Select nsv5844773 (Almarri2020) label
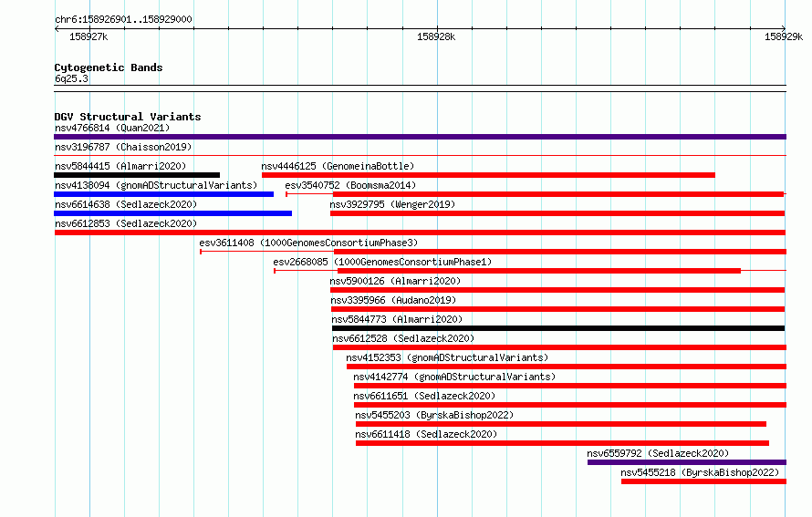This screenshot has width=812, height=517. (x=397, y=319)
